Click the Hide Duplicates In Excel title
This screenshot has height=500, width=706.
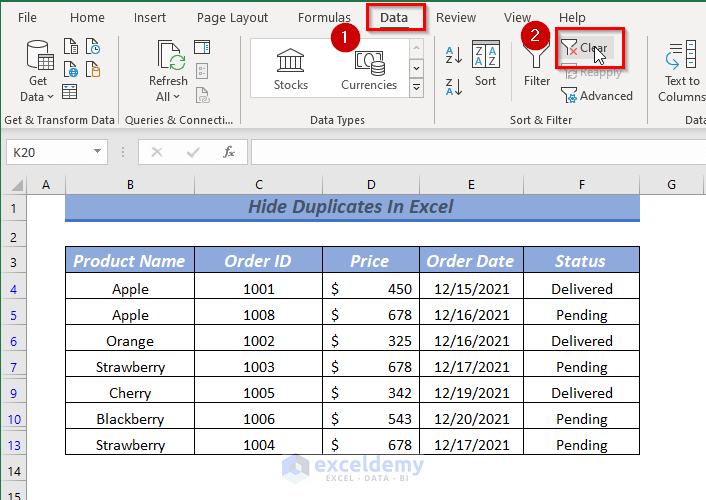(352, 207)
